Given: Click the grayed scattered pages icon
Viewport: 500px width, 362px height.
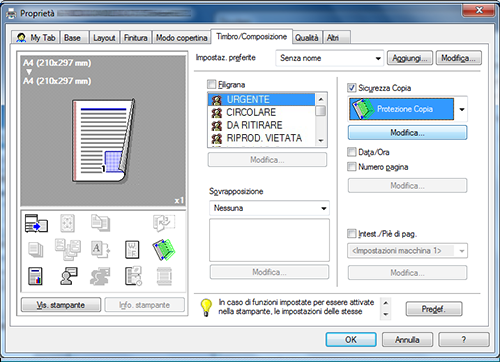Looking at the screenshot, I should (x=68, y=249).
